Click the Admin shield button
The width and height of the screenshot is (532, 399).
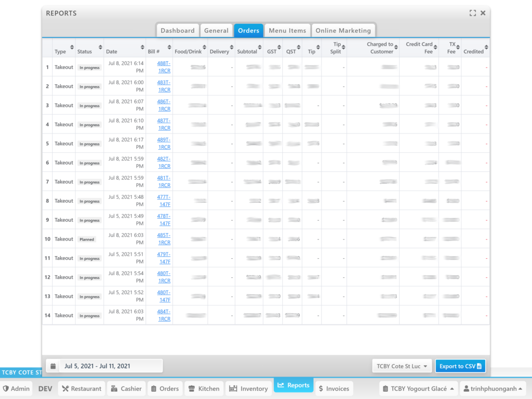pos(16,389)
